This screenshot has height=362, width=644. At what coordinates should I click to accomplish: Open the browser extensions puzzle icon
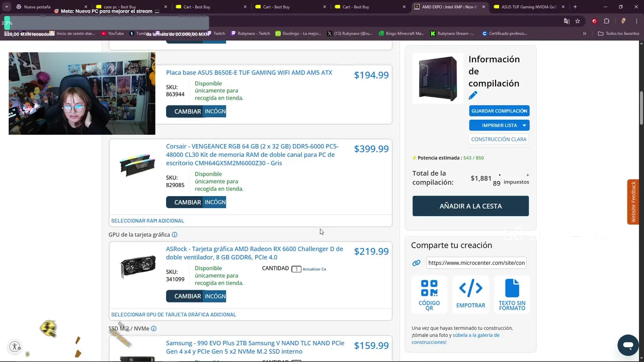[606, 21]
